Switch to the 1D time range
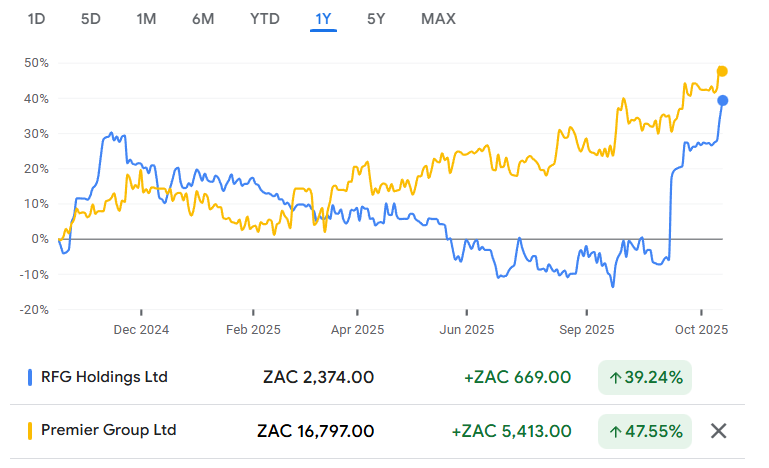This screenshot has width=769, height=468. [x=36, y=19]
